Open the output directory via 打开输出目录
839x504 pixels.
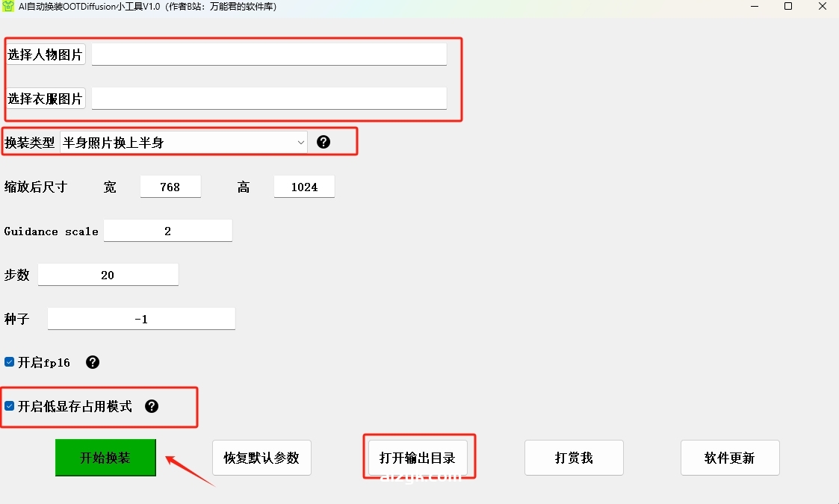click(x=418, y=458)
